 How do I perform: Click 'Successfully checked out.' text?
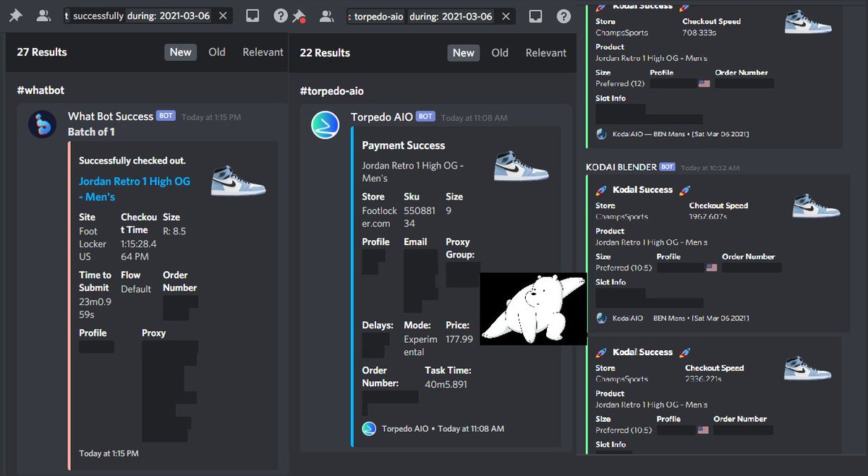pos(132,161)
